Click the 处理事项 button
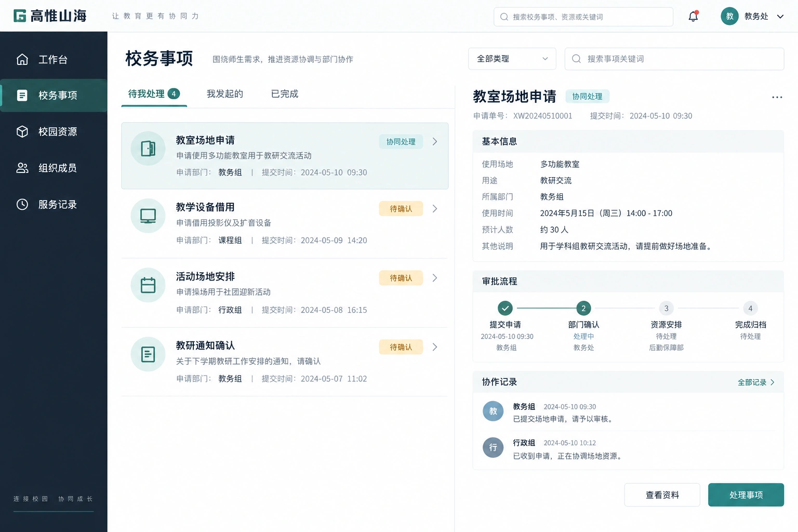The image size is (798, 532). click(746, 495)
